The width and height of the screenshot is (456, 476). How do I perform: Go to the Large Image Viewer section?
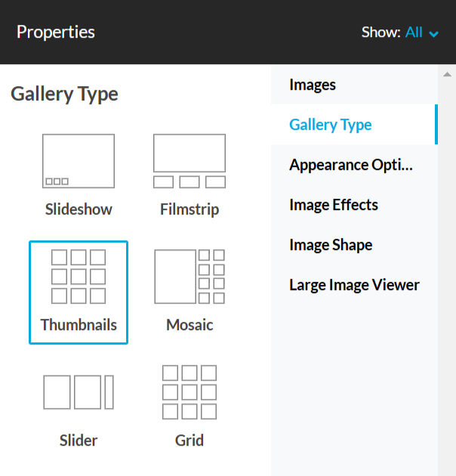pos(354,285)
